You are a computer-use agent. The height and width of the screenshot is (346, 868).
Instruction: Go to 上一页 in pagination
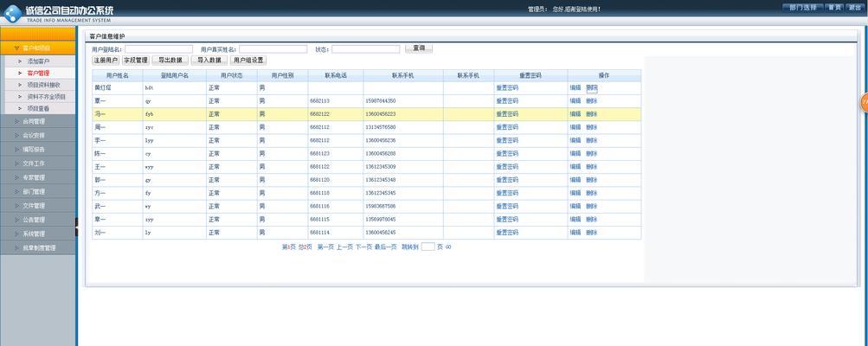coord(344,247)
